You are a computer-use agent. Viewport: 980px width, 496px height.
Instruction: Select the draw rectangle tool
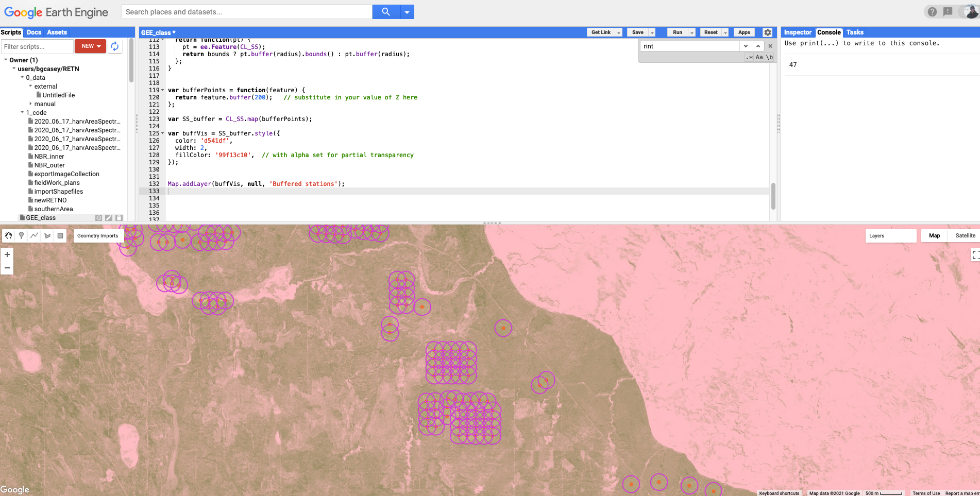(x=60, y=235)
